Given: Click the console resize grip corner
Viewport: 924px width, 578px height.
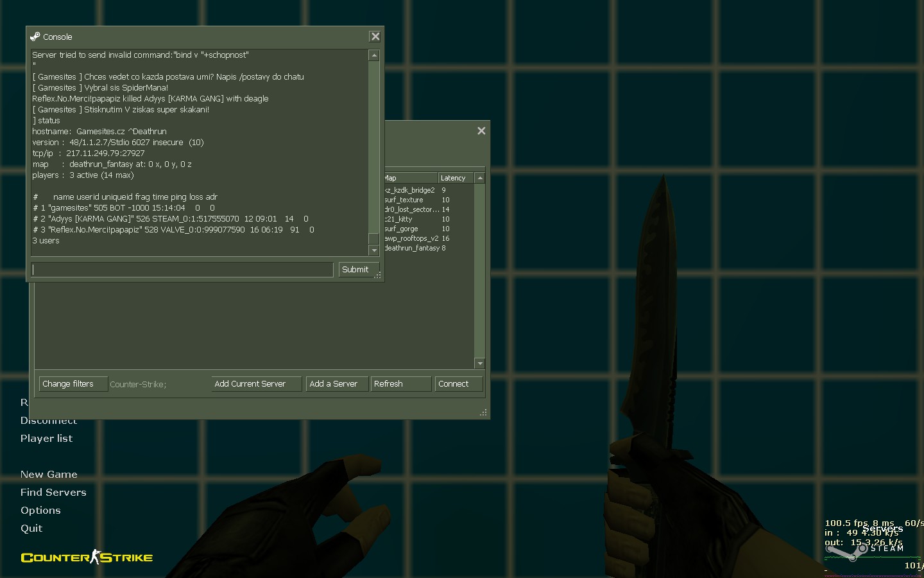Looking at the screenshot, I should [x=378, y=275].
